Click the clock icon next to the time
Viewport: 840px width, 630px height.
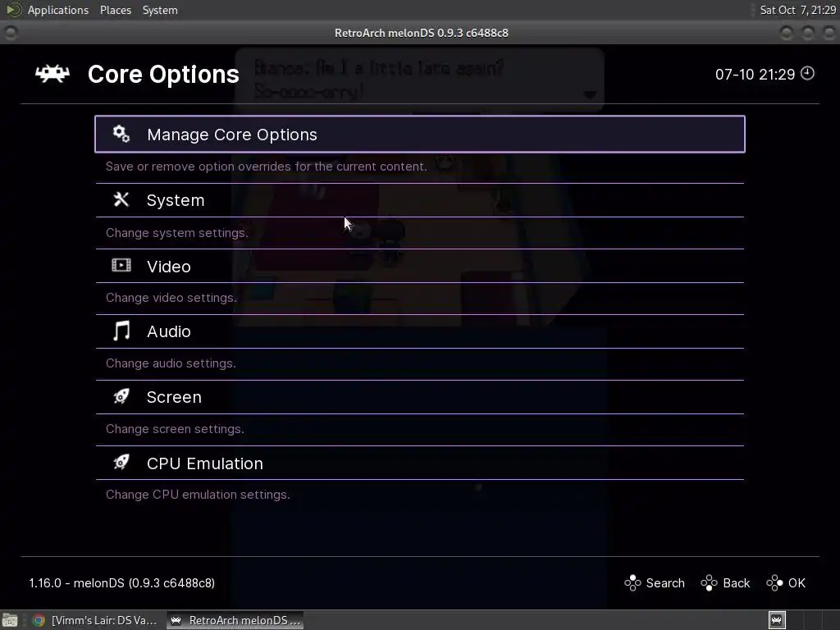(807, 73)
